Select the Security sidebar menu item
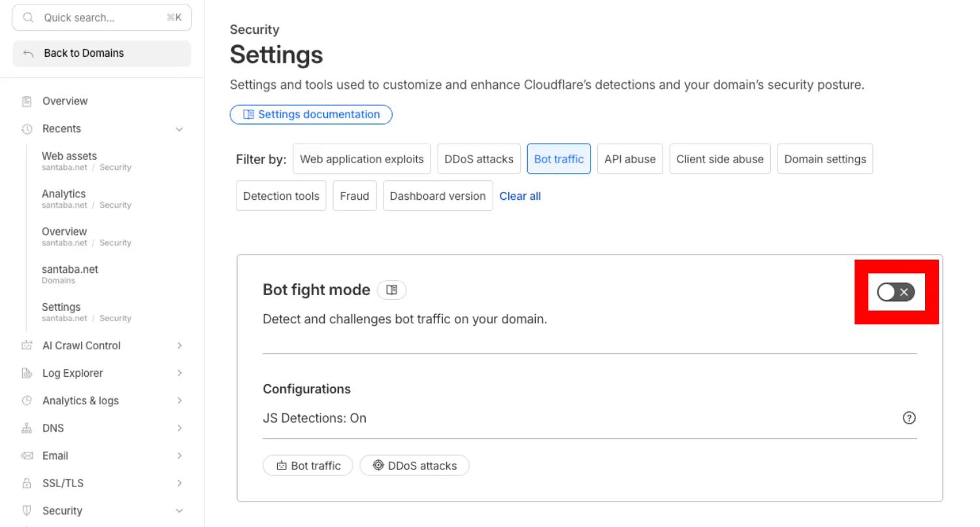 coord(62,511)
